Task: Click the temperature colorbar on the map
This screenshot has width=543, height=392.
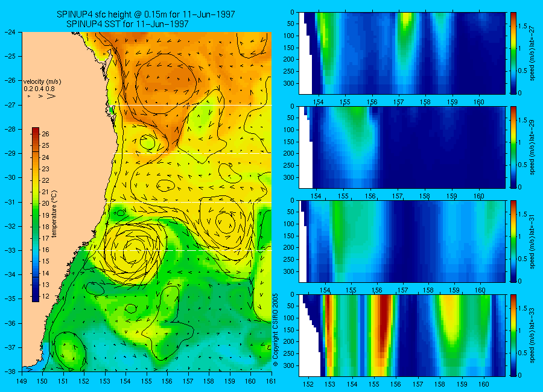Action: coord(36,215)
